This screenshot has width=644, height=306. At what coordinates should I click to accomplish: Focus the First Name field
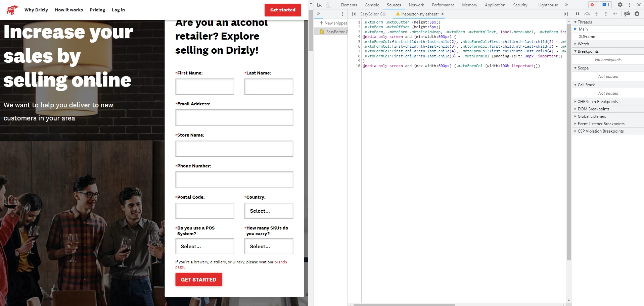click(204, 87)
